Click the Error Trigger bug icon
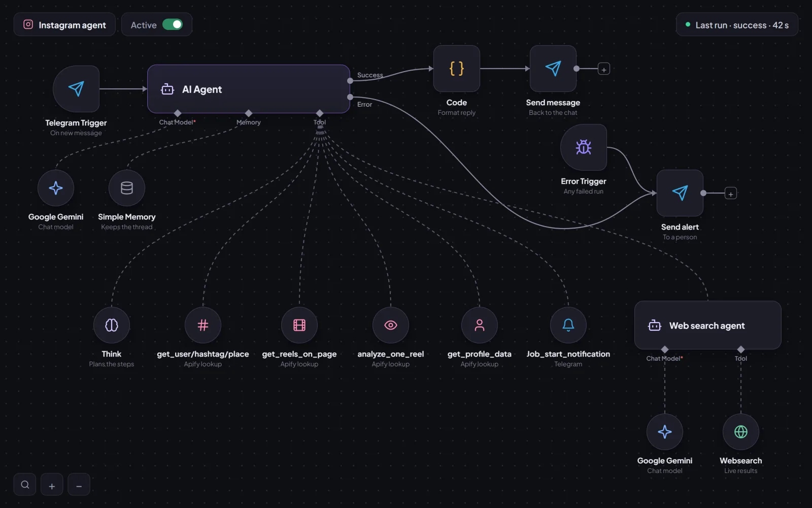Image resolution: width=812 pixels, height=508 pixels. tap(584, 147)
